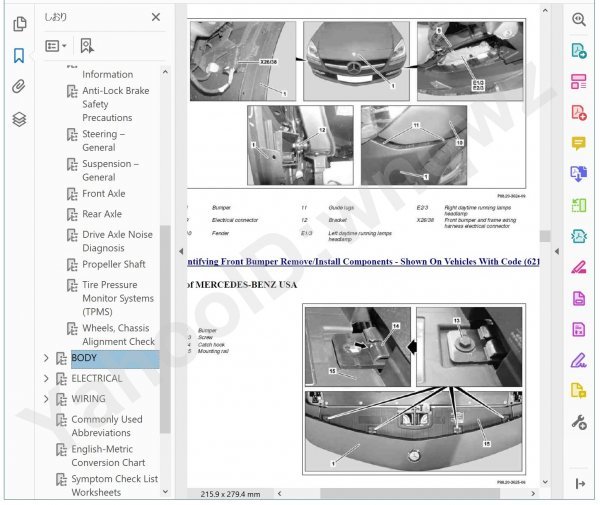This screenshot has height=505, width=600.
Task: Open the attachments paperclip panel
Action: click(x=19, y=86)
